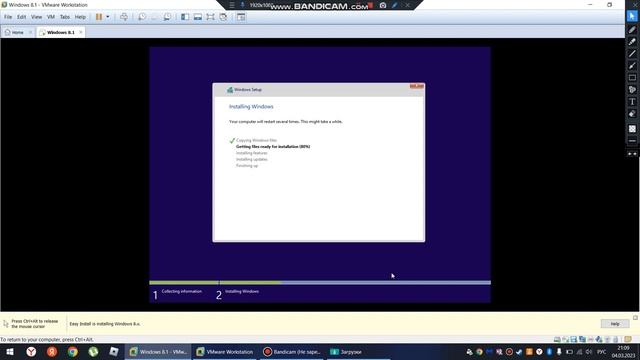Open the Edit menu
Image resolution: width=640 pixels, height=360 pixels.
click(21, 17)
